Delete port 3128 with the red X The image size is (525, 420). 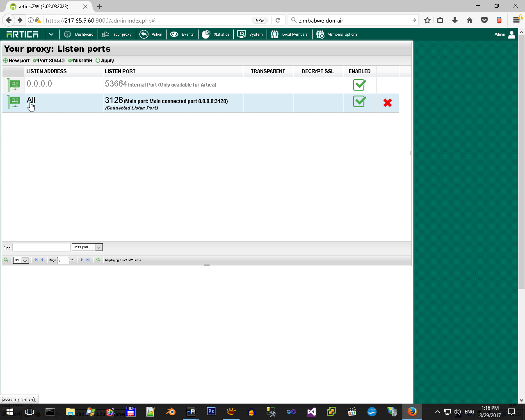(388, 103)
